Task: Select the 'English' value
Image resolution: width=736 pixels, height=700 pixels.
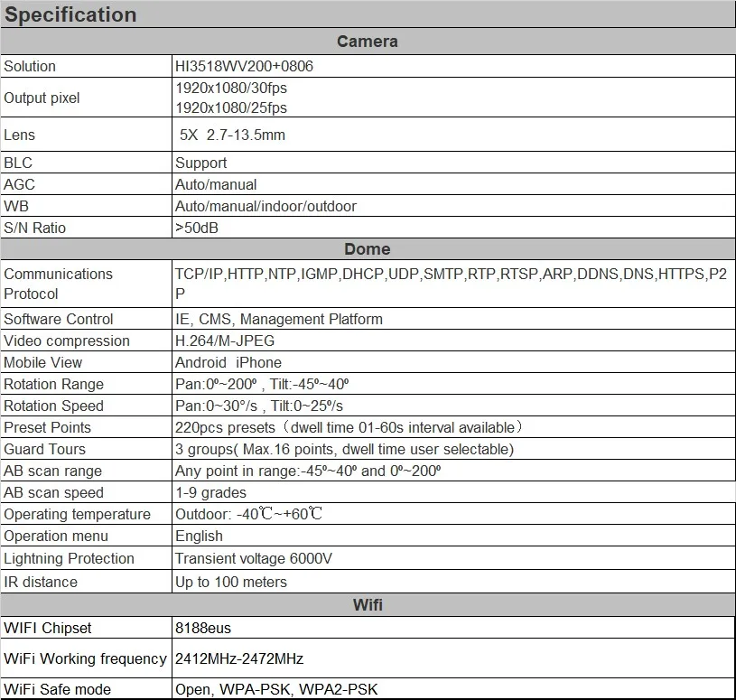Action: pyautogui.click(x=199, y=537)
